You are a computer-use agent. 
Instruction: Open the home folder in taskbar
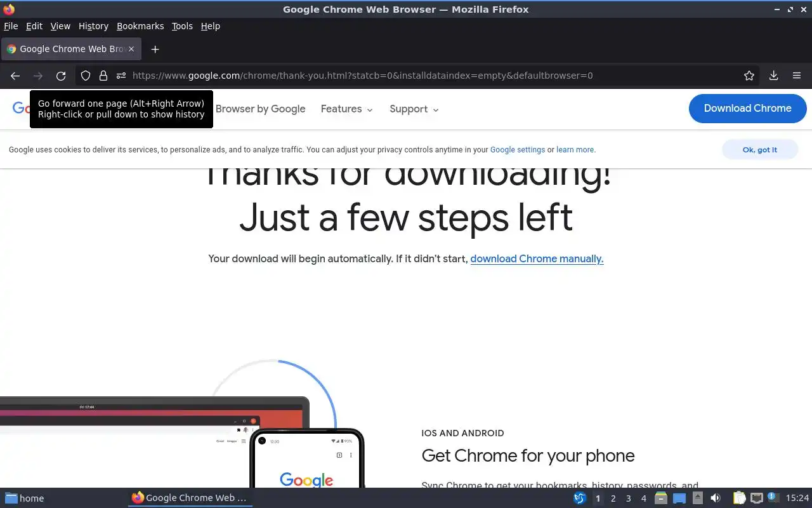[x=25, y=498]
